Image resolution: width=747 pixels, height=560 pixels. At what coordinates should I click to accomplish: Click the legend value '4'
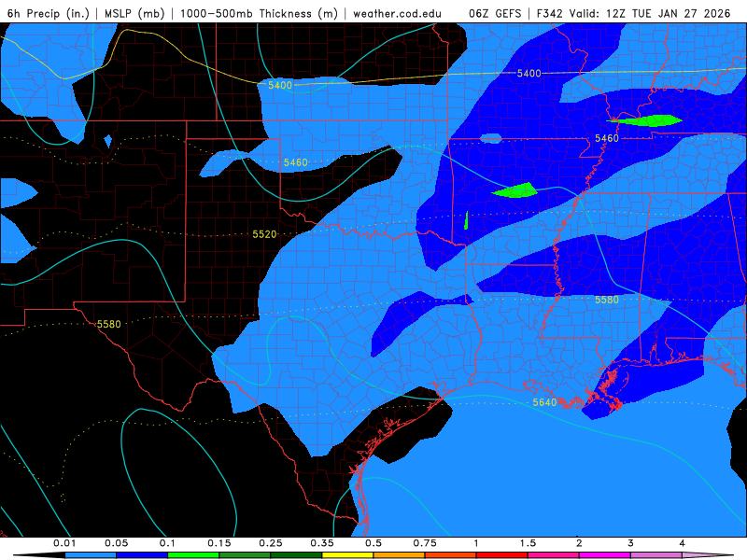(x=682, y=543)
